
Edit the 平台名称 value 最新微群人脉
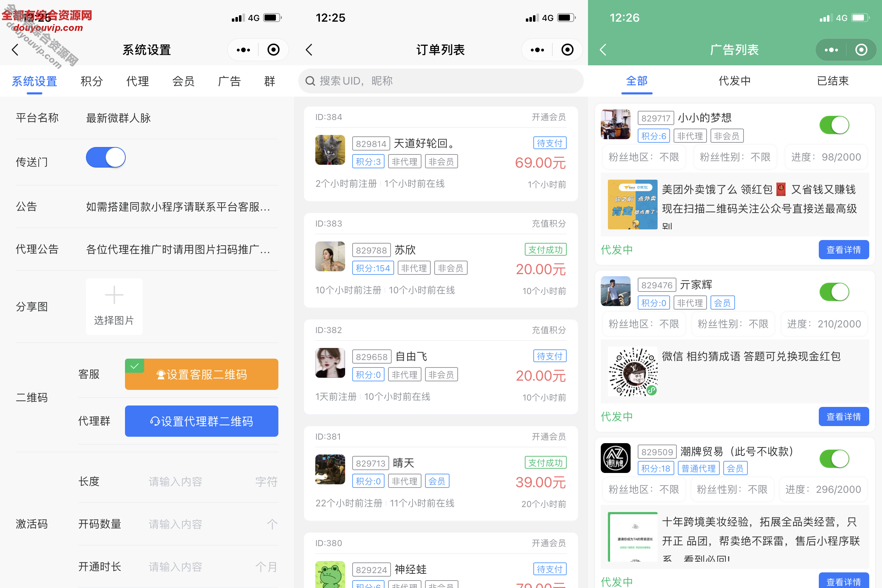pos(119,118)
